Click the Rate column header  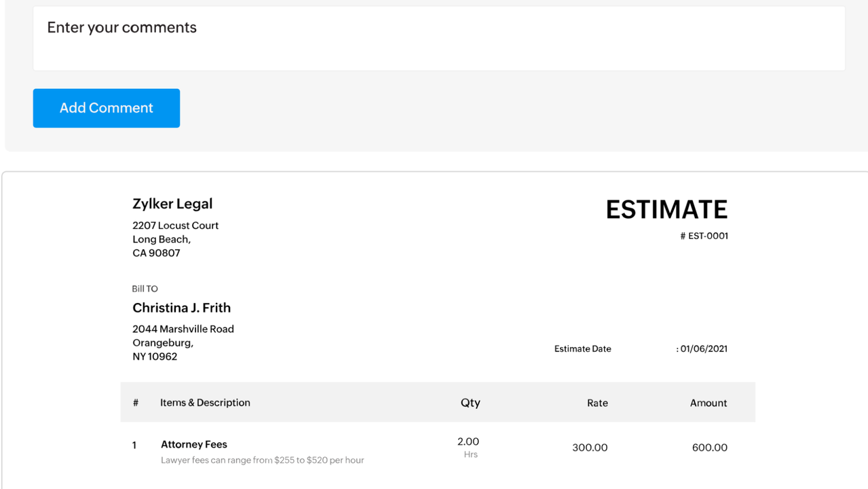coord(597,403)
